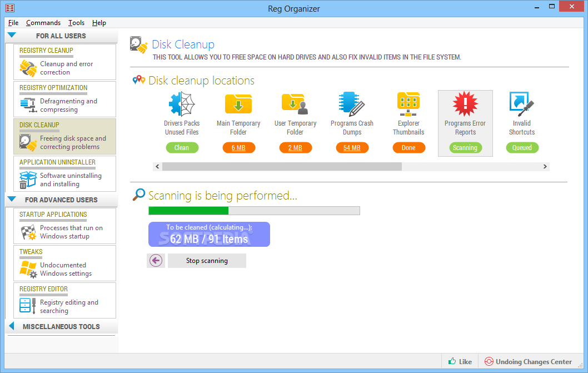Image resolution: width=588 pixels, height=373 pixels.
Task: Expand the Miscellaneous Tools section
Action: click(x=11, y=326)
